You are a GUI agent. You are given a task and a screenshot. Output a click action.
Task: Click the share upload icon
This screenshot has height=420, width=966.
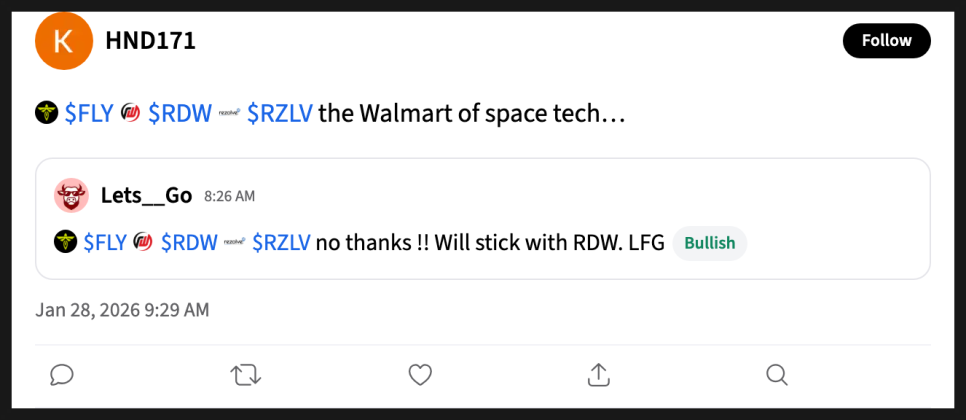tap(598, 375)
